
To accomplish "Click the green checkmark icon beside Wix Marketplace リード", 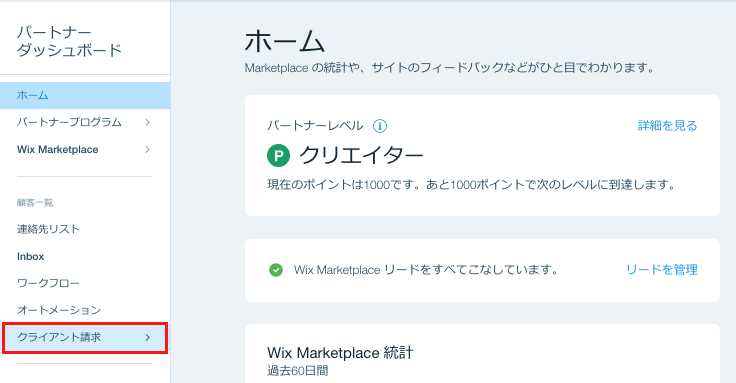I will (x=276, y=270).
